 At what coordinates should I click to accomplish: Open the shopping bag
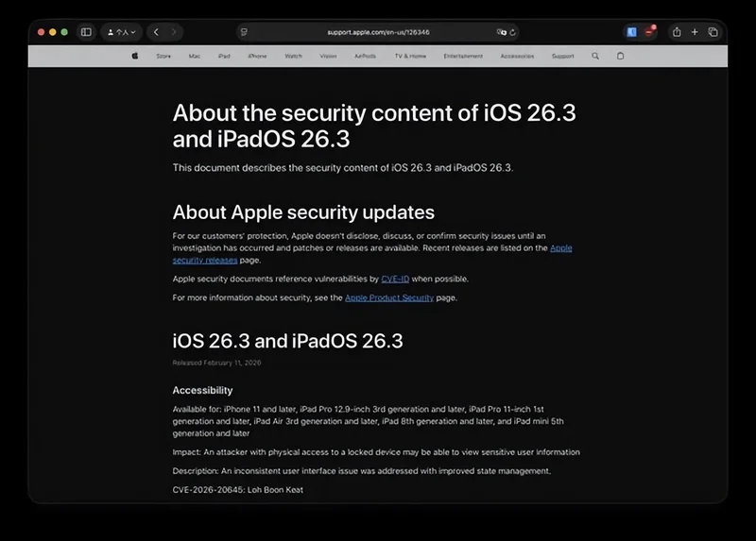pos(621,56)
